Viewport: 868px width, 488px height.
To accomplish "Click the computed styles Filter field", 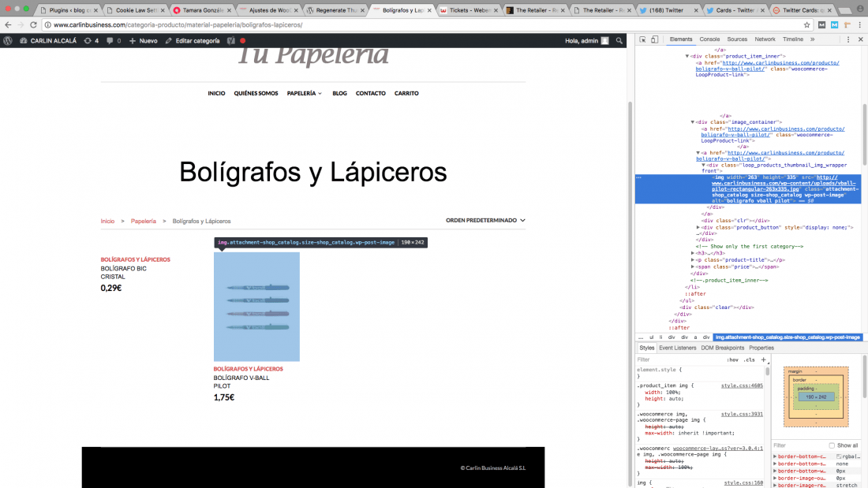I will [x=800, y=445].
